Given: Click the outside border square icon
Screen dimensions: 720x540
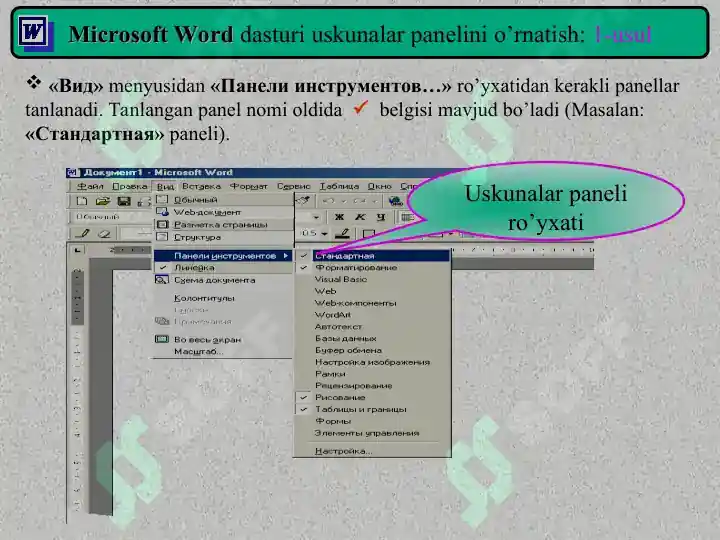Looking at the screenshot, I should (x=369, y=233).
